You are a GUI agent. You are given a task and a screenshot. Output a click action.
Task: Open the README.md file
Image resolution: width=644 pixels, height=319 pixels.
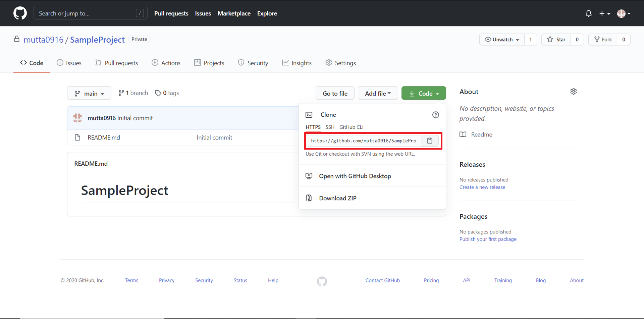104,138
